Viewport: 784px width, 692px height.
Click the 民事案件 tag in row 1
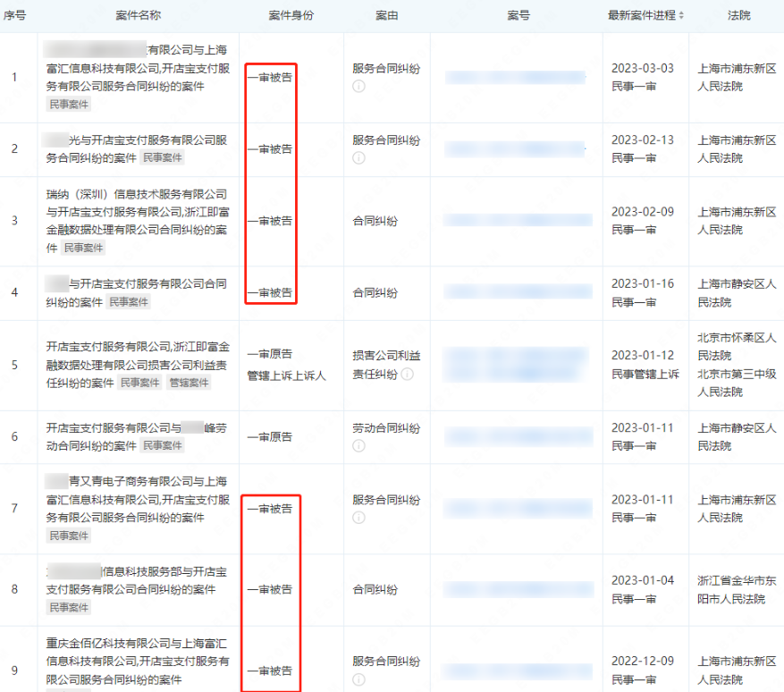69,104
